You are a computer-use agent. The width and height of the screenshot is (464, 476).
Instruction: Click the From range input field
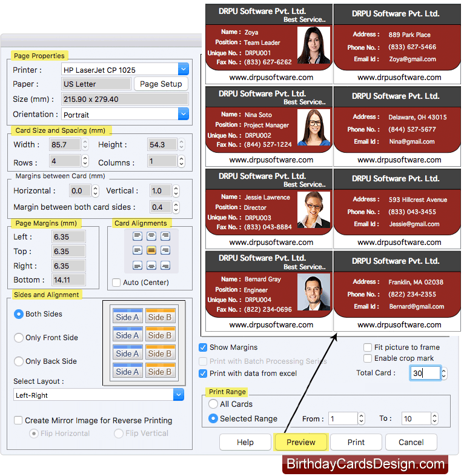(x=343, y=418)
